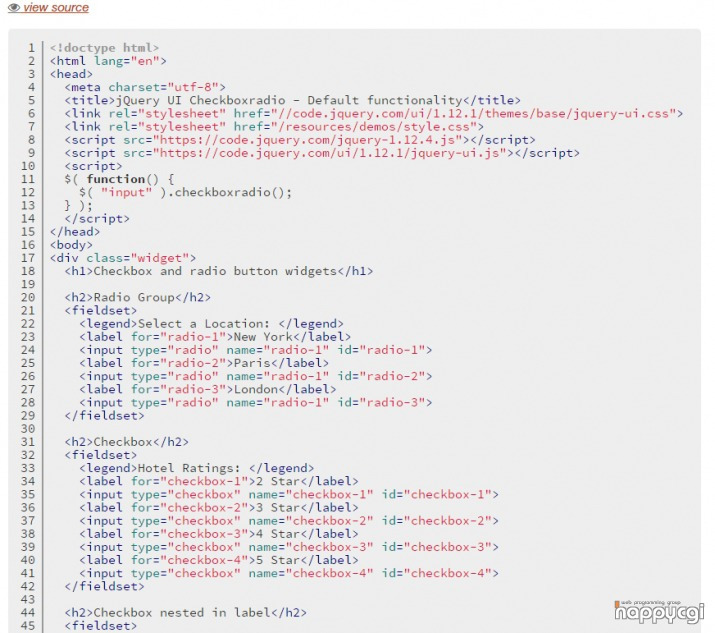Click the /resources/demos/style.css link line
Image resolution: width=715 pixels, height=633 pixels.
274,126
